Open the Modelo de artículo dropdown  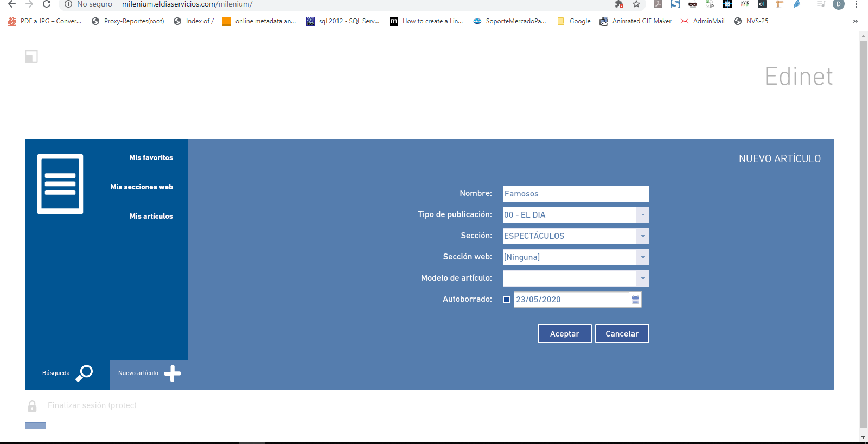tap(643, 278)
